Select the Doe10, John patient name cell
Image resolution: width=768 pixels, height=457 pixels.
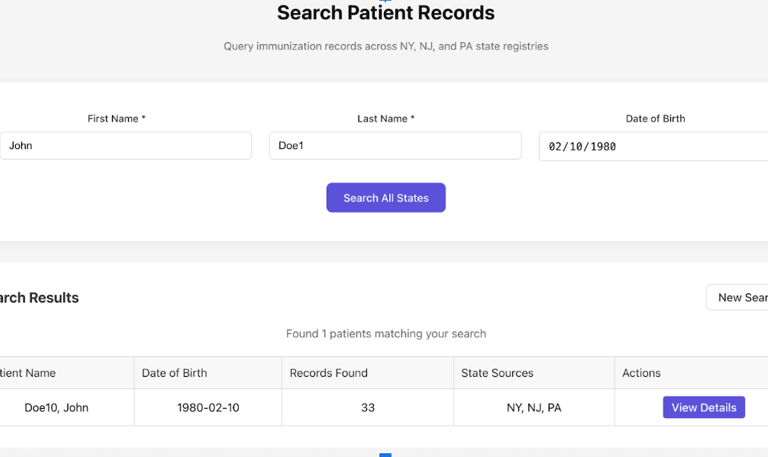56,408
